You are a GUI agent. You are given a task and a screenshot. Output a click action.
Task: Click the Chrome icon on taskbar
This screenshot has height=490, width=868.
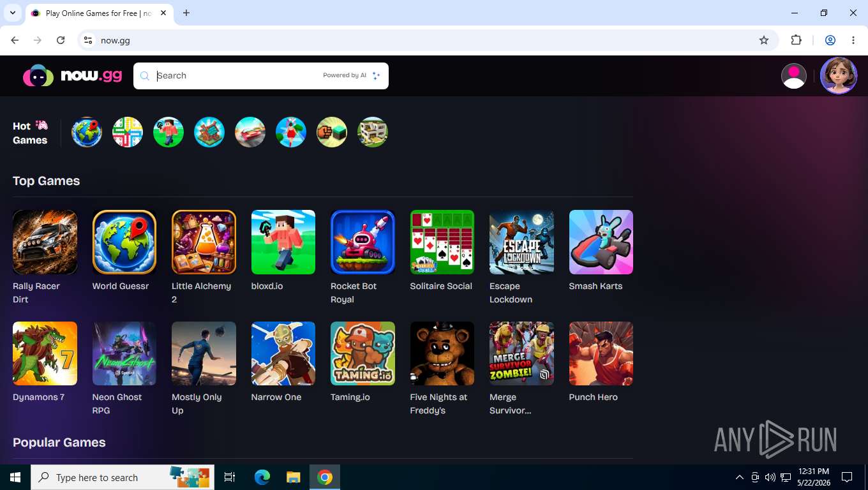(325, 477)
